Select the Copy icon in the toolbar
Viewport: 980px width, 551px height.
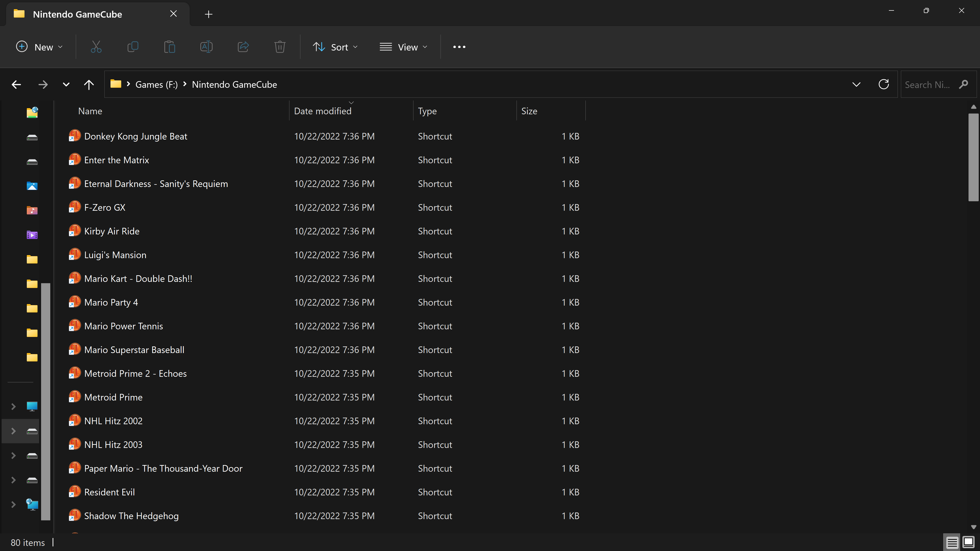pyautogui.click(x=133, y=47)
